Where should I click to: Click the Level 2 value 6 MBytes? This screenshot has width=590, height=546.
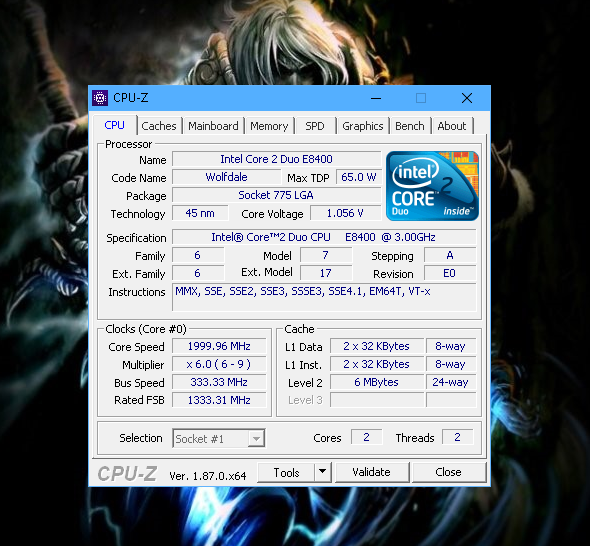(x=377, y=382)
